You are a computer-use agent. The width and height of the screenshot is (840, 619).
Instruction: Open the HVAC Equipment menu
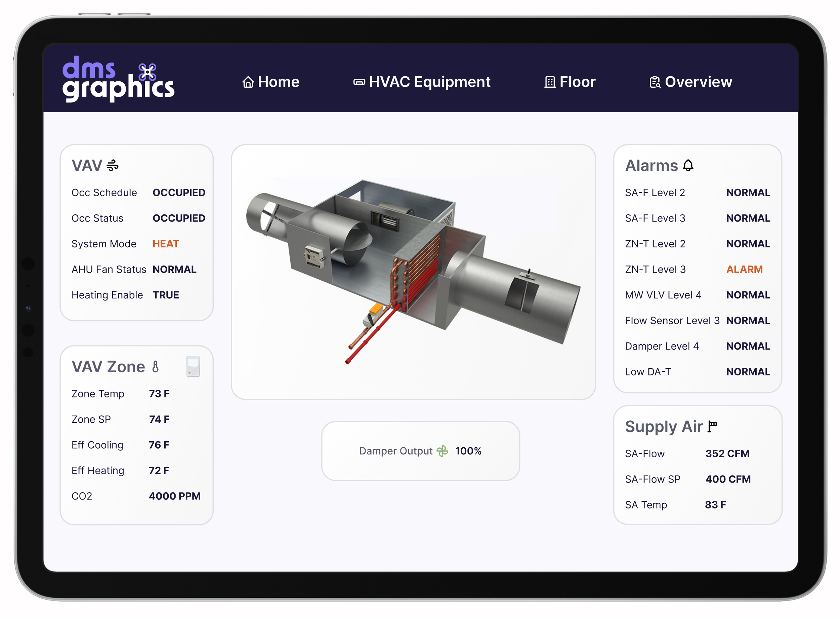point(429,82)
